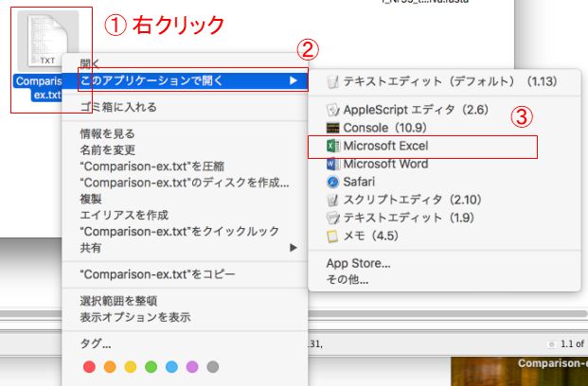Expand このアプリケーションで開く submenu

click(x=185, y=80)
